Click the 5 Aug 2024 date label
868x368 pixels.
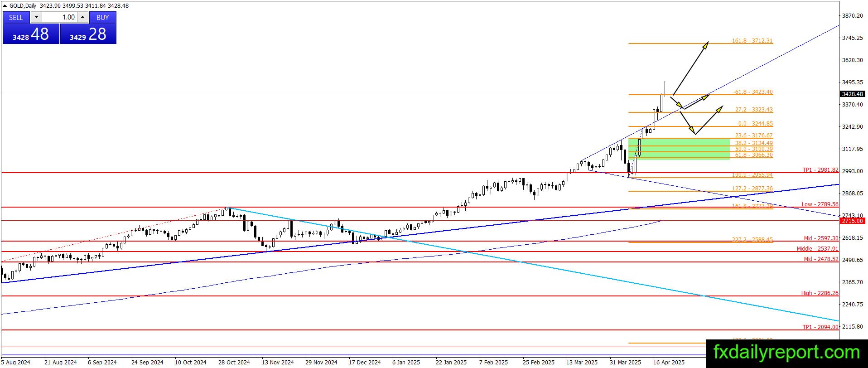[16, 363]
